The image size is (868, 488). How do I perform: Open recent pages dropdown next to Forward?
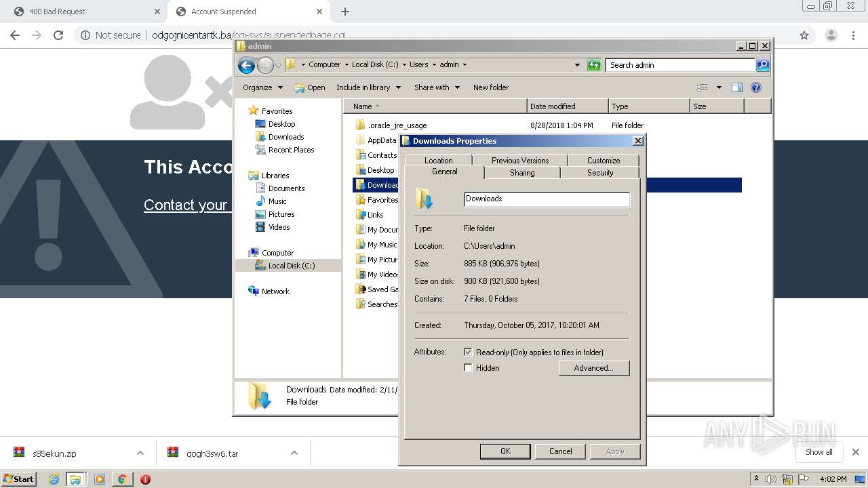tap(278, 66)
